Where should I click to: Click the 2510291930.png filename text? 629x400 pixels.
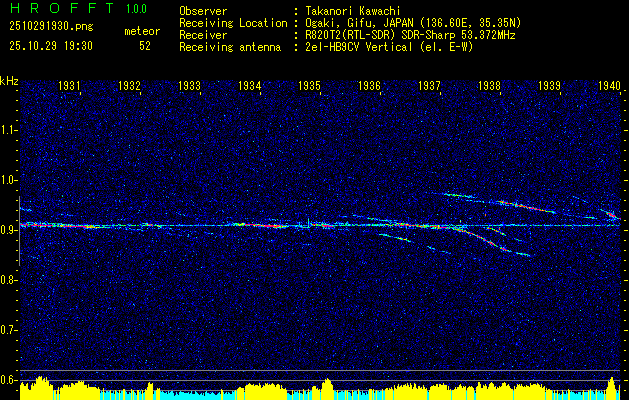coord(51,27)
